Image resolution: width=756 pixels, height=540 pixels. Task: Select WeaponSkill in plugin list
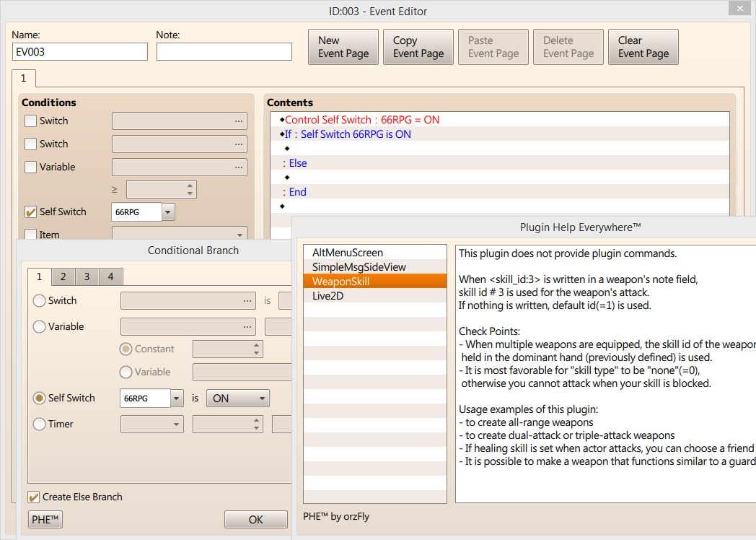(375, 282)
